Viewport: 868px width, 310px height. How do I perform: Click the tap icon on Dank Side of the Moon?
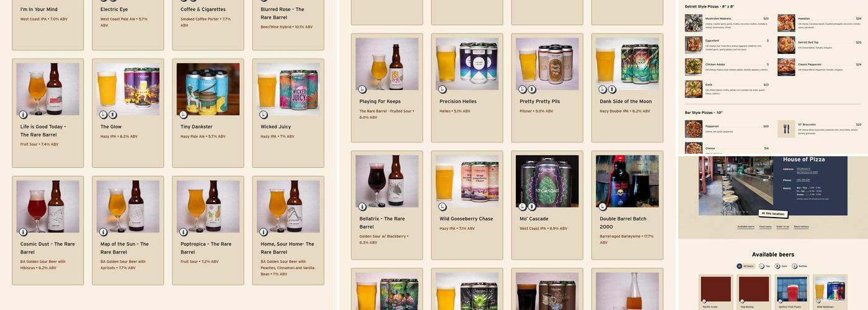pos(603,89)
